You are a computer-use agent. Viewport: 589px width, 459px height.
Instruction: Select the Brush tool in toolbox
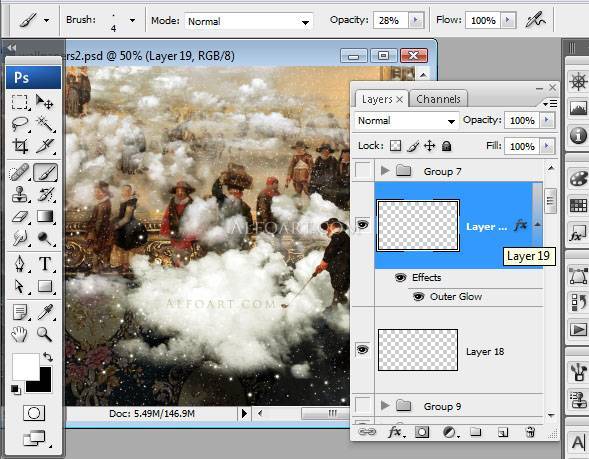[45, 172]
